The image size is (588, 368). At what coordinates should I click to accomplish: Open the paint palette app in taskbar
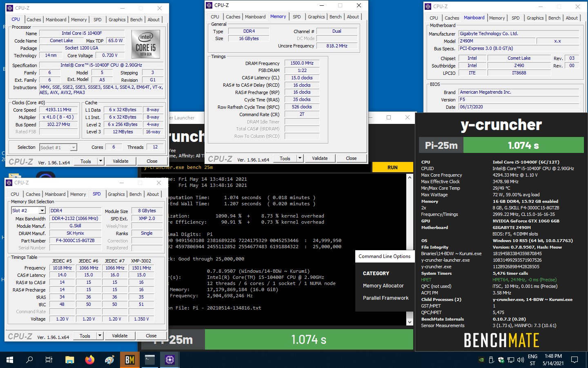(x=110, y=360)
